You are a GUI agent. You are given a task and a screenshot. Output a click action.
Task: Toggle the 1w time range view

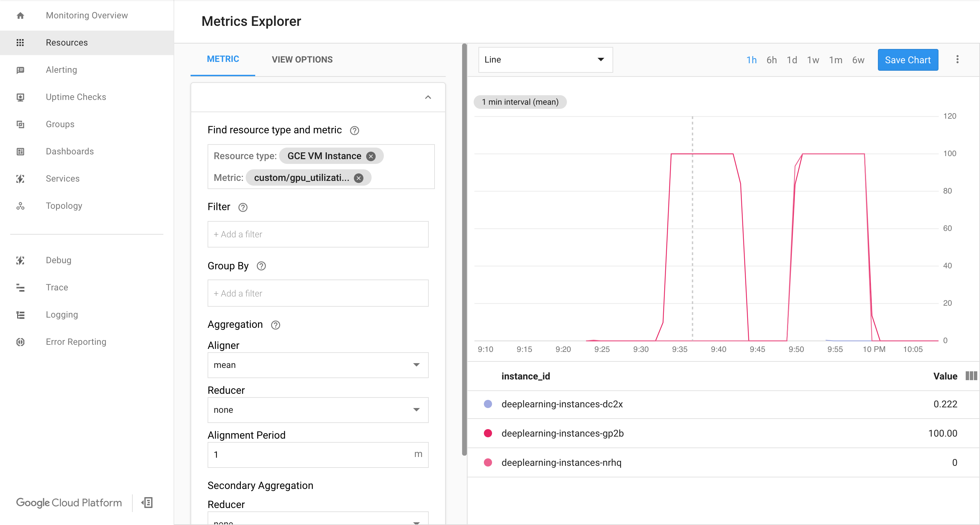[812, 60]
